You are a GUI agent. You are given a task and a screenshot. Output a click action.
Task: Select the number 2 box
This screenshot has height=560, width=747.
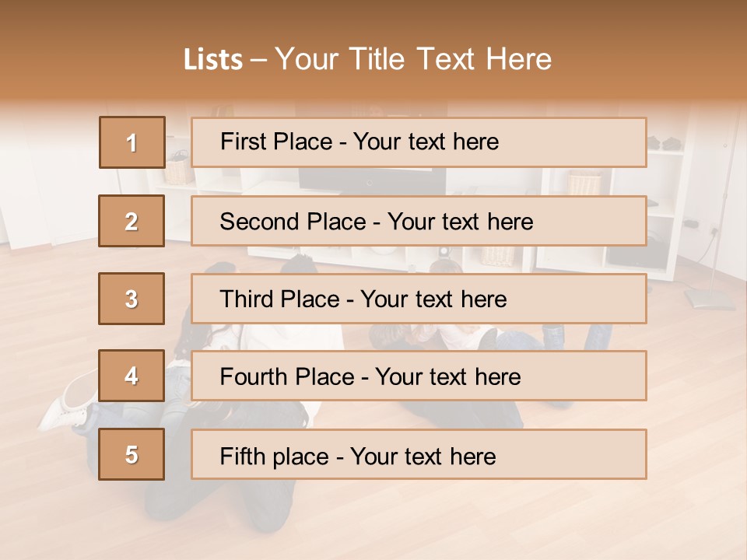point(132,221)
